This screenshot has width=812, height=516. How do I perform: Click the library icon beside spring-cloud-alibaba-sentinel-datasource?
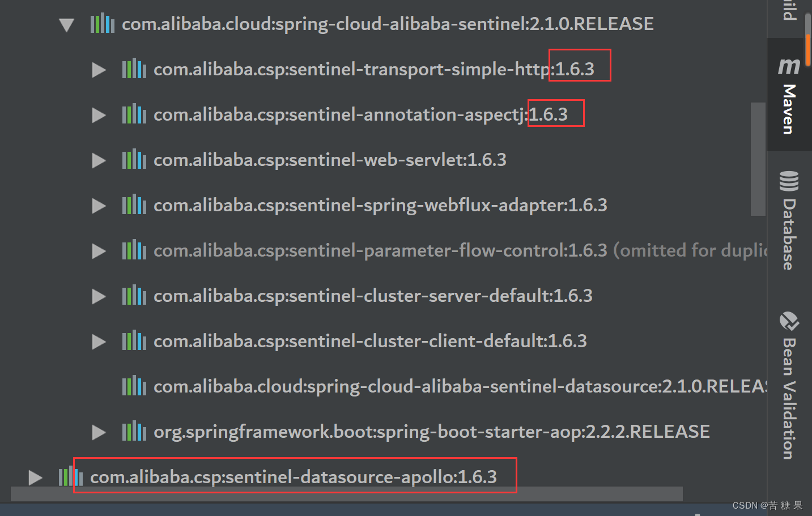click(134, 386)
